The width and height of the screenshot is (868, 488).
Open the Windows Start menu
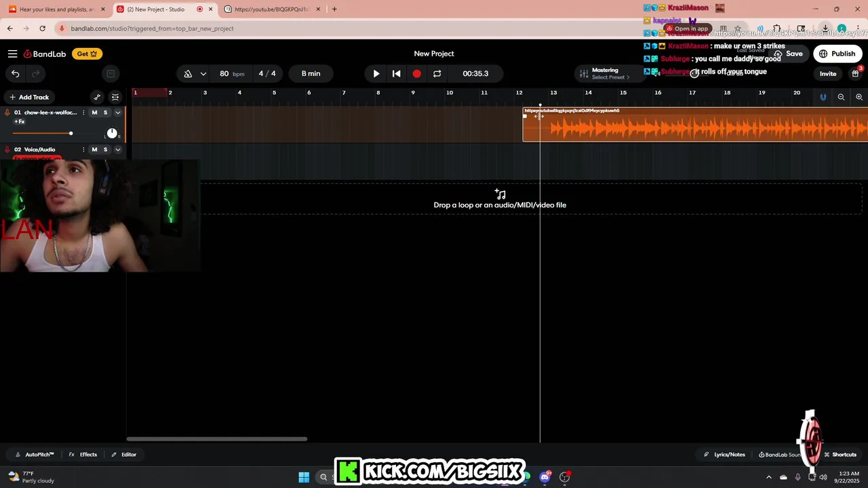coord(304,477)
